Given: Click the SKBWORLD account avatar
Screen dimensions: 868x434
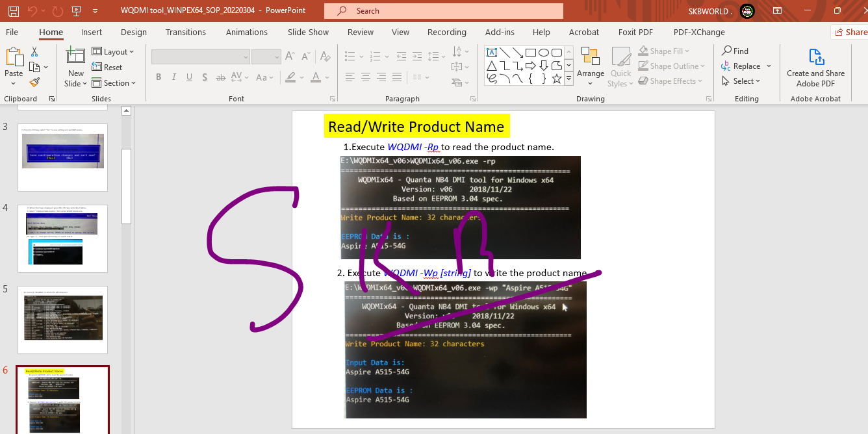Looking at the screenshot, I should [747, 10].
